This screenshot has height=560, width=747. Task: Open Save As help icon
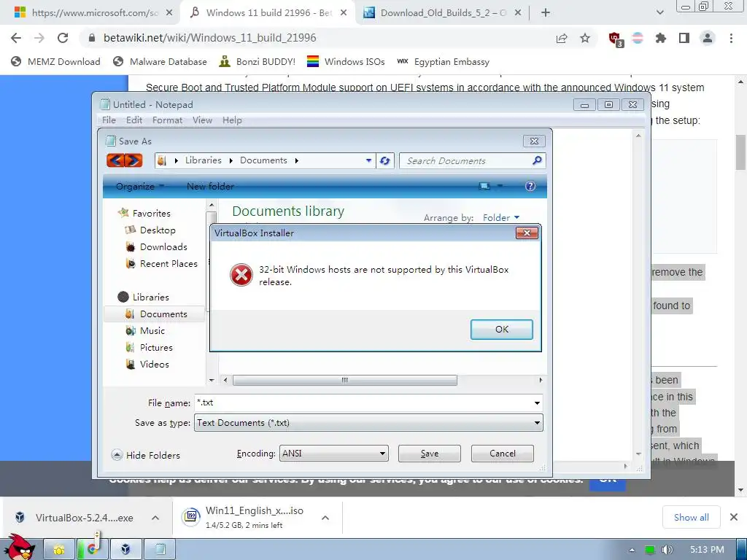coord(530,186)
